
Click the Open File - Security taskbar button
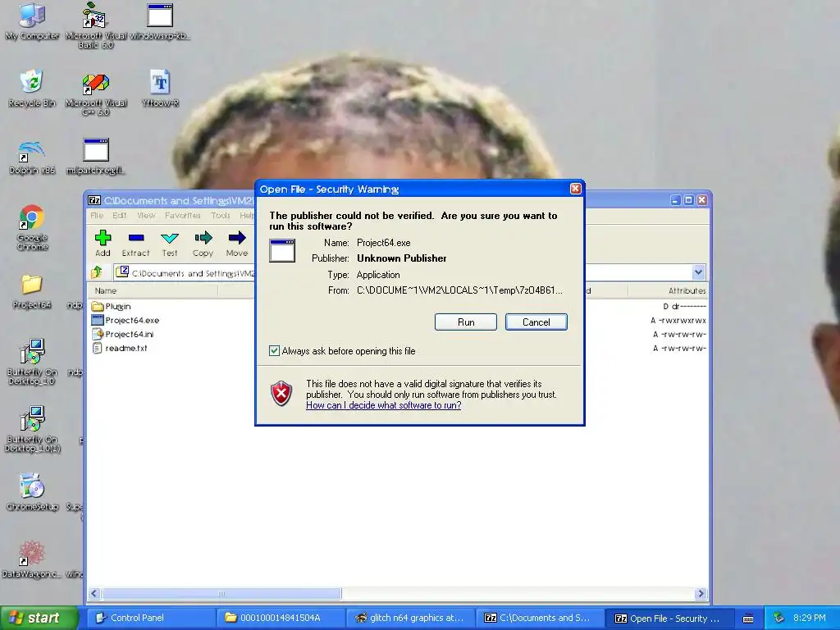[669, 618]
